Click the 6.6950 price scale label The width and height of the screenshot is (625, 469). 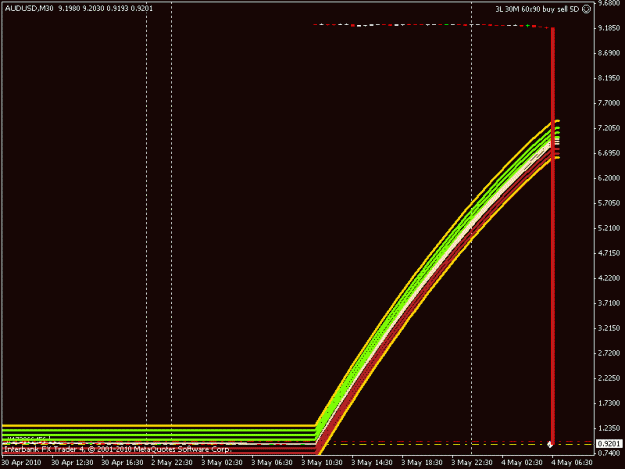coord(609,153)
